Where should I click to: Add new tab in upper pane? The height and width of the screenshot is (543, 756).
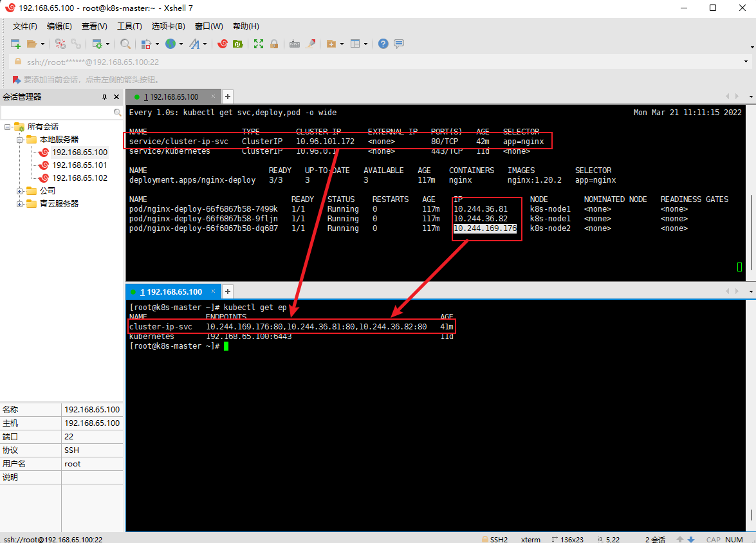(228, 97)
